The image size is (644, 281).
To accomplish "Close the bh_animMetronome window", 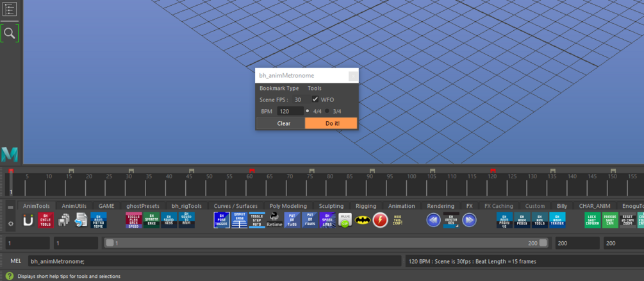I will click(353, 76).
